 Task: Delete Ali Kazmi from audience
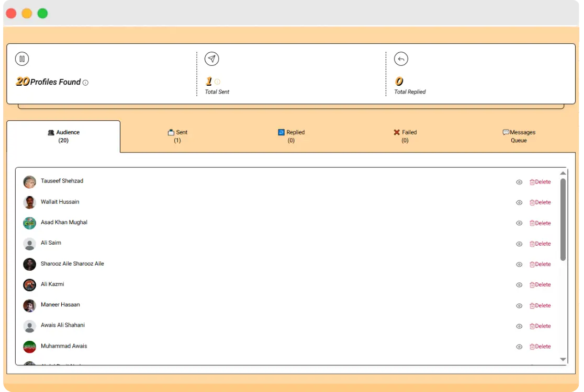(x=540, y=284)
